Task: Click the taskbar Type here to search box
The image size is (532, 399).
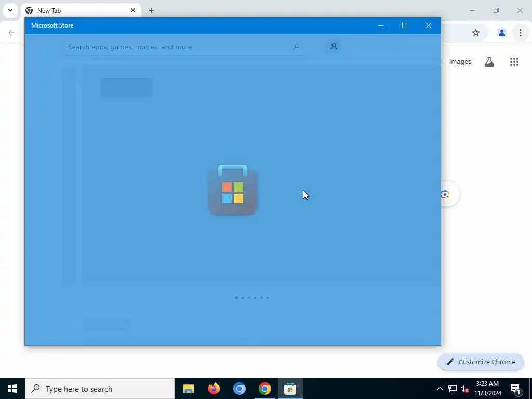Action: [100, 389]
